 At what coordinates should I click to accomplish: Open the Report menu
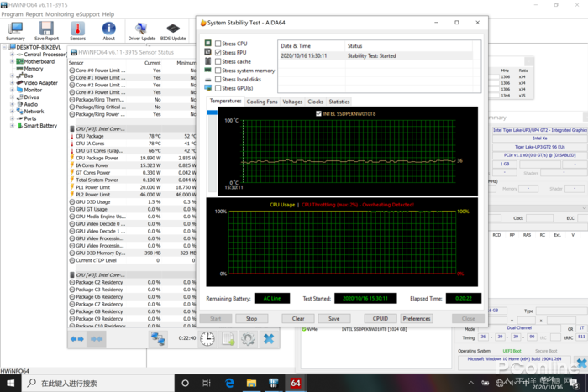coord(34,14)
